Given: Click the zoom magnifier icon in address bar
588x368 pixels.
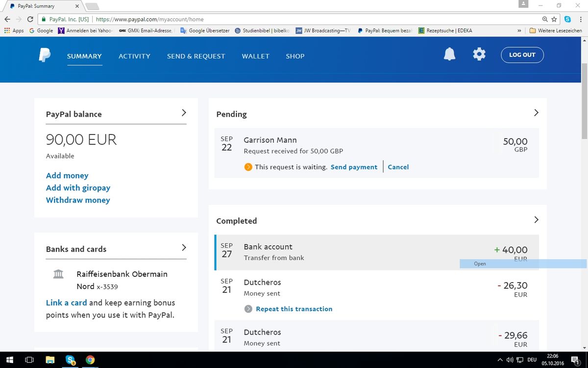Looking at the screenshot, I should [545, 19].
